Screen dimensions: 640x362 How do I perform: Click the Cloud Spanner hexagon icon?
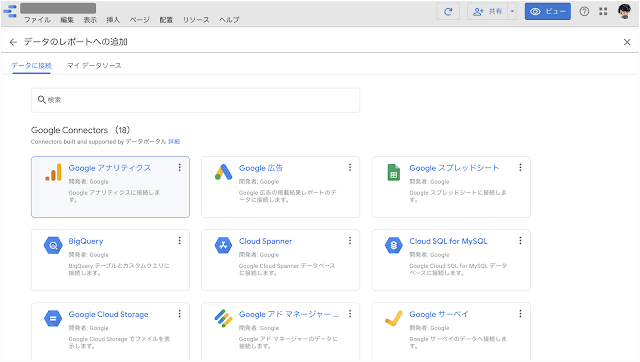coord(223,245)
